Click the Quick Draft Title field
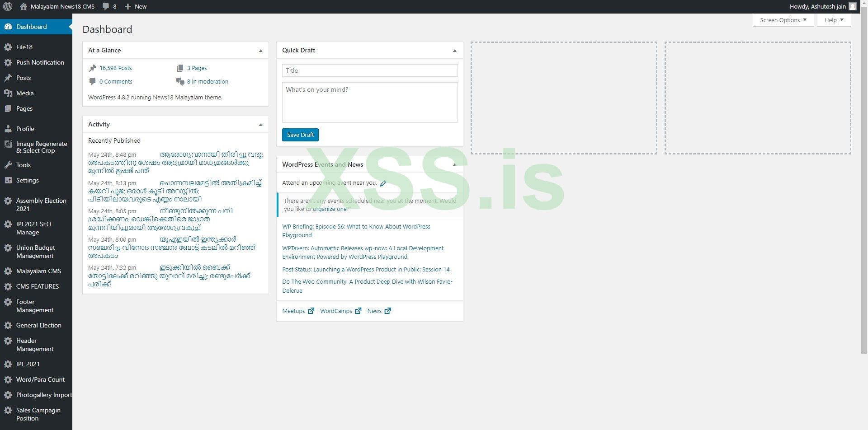This screenshot has width=868, height=430. tap(370, 70)
